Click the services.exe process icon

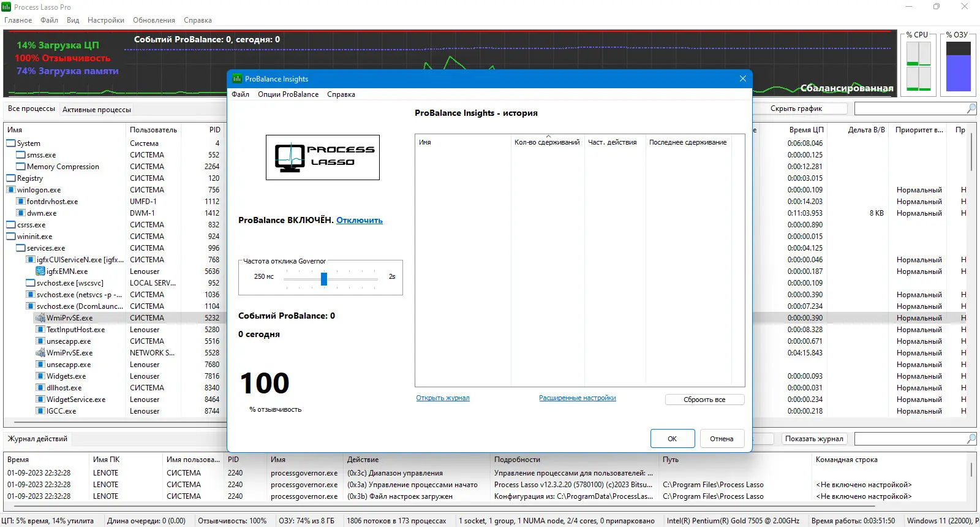click(21, 248)
